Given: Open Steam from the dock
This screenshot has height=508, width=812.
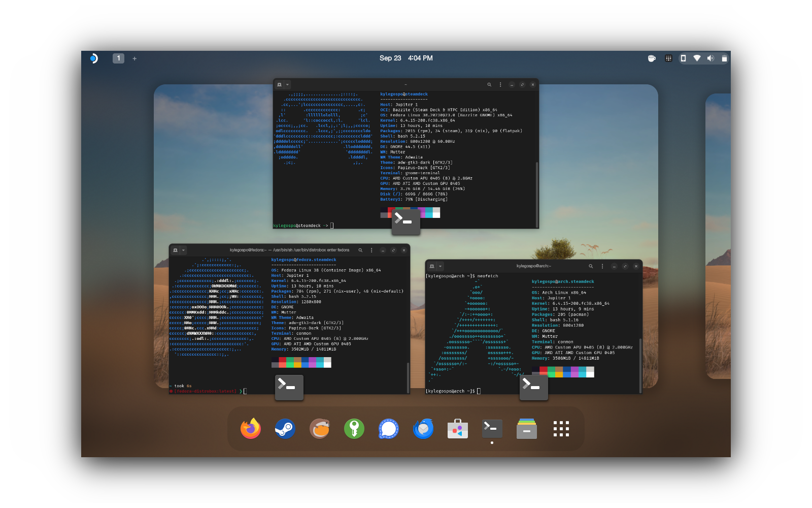Looking at the screenshot, I should (x=285, y=429).
